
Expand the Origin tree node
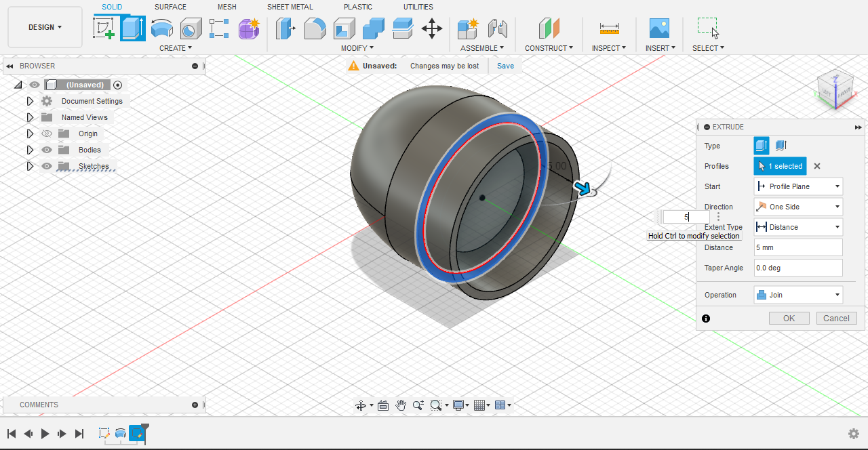click(x=30, y=134)
